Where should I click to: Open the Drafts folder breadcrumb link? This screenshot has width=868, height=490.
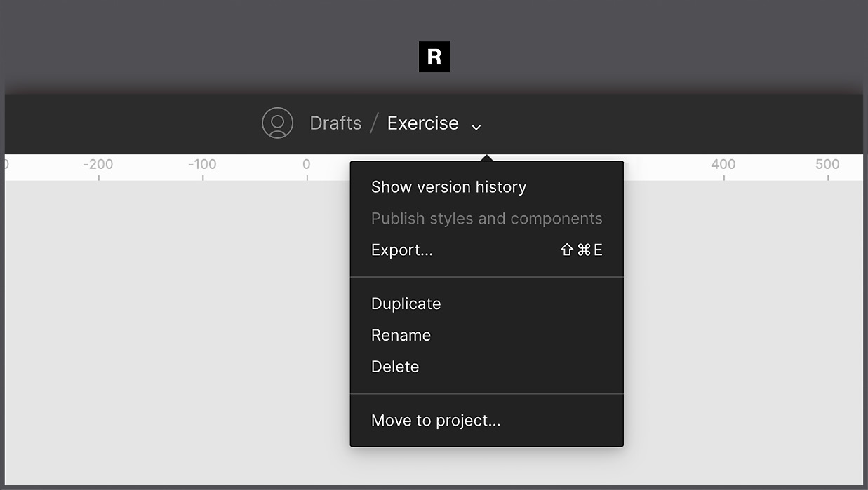point(335,123)
